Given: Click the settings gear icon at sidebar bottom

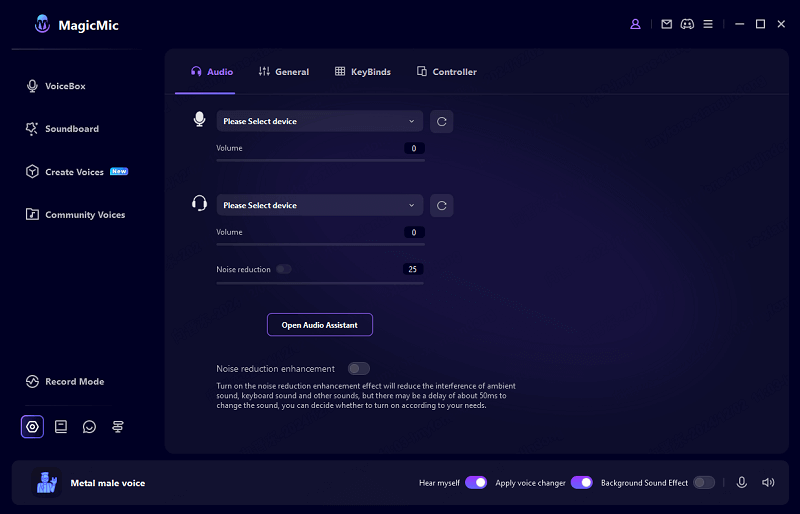Looking at the screenshot, I should (32, 427).
